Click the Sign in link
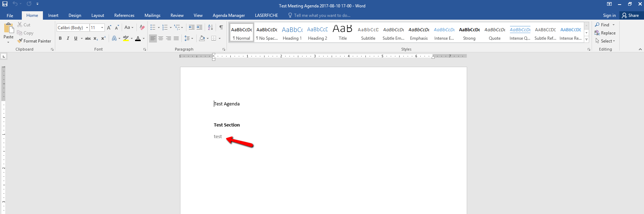 [x=609, y=15]
